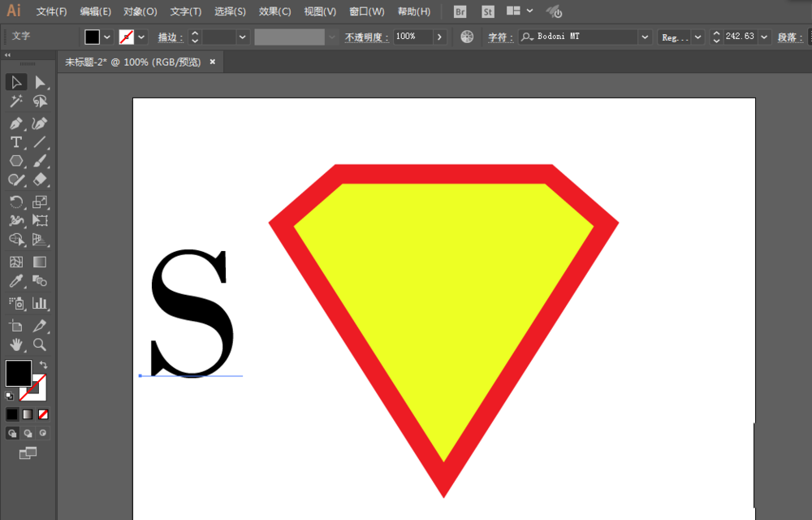
Task: Select the Slice tool
Action: pos(40,326)
